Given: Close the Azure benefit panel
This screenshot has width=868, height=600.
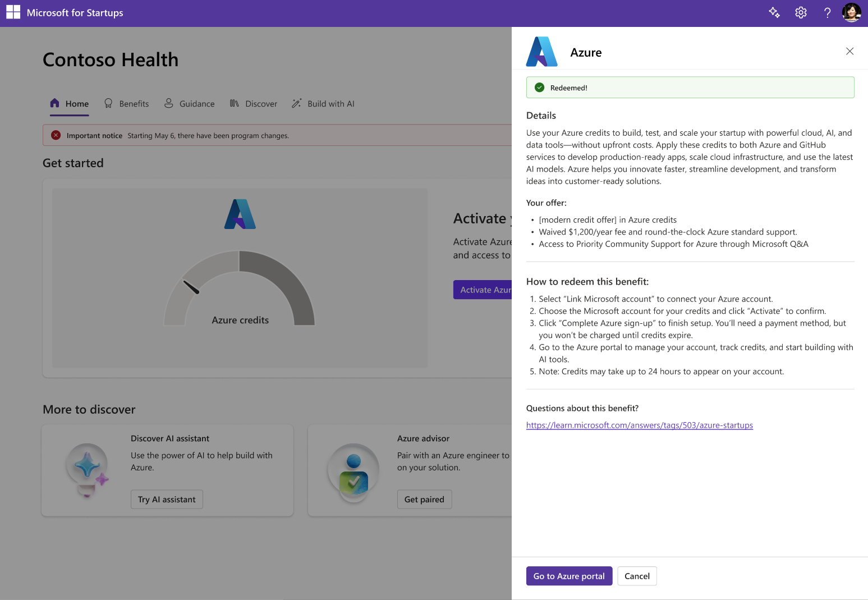Looking at the screenshot, I should 849,51.
